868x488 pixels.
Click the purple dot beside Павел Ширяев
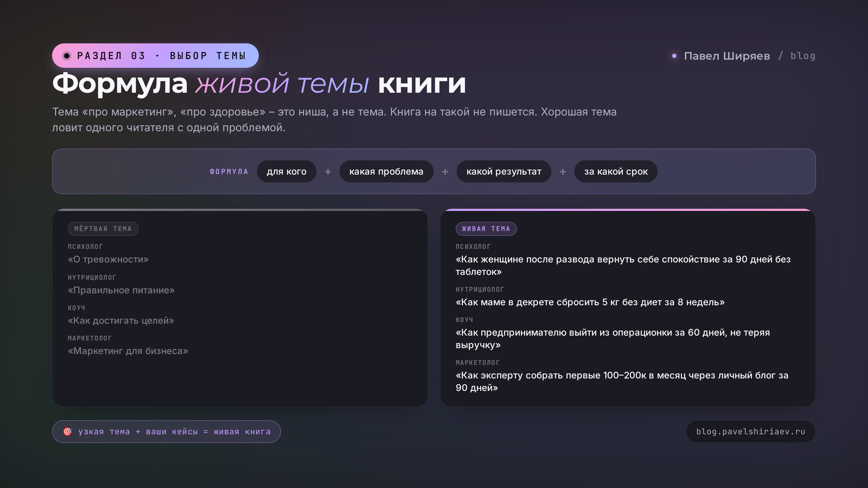tap(674, 56)
